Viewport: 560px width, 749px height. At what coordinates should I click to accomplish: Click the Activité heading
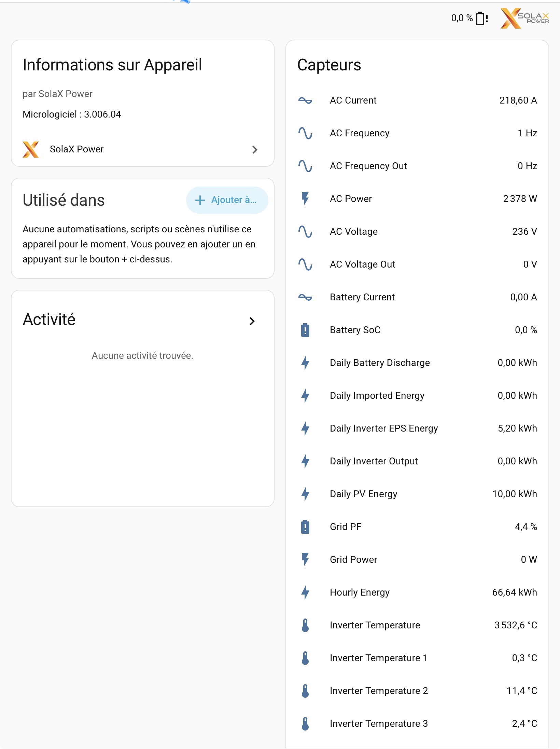49,320
